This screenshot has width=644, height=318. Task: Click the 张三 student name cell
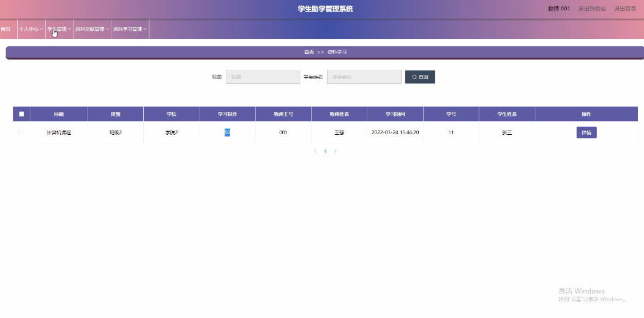pos(507,133)
